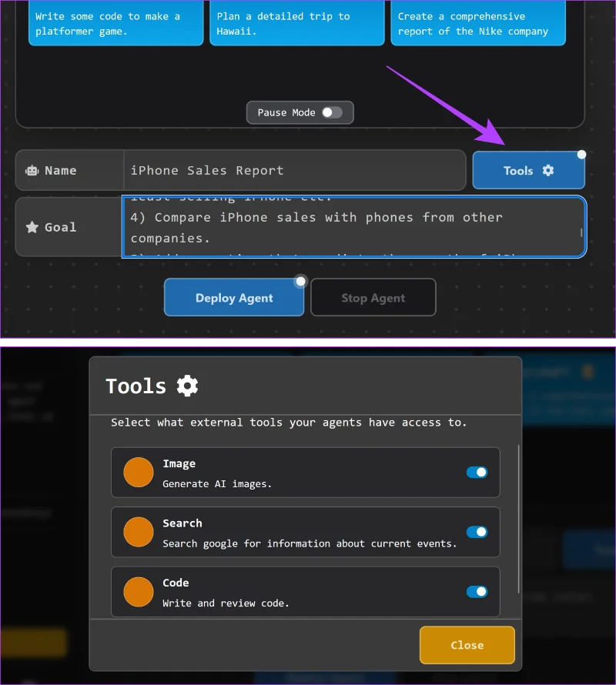Click the Stop Agent button
616x685 pixels.
[373, 298]
